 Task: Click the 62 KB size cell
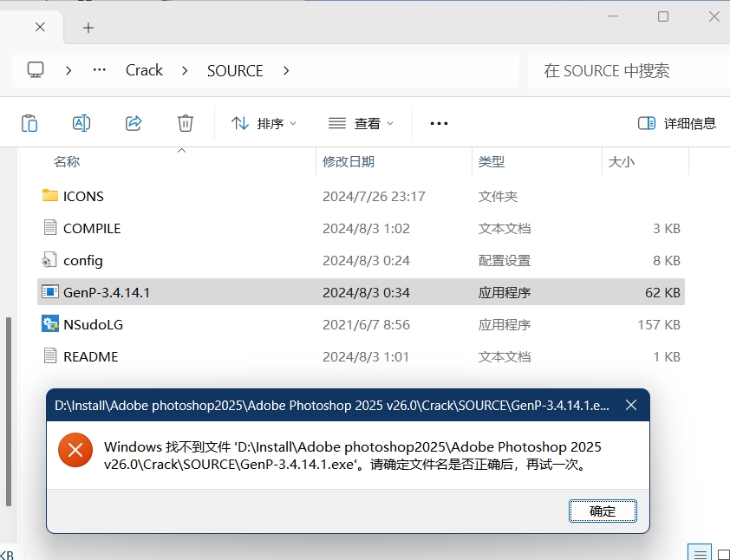click(662, 293)
